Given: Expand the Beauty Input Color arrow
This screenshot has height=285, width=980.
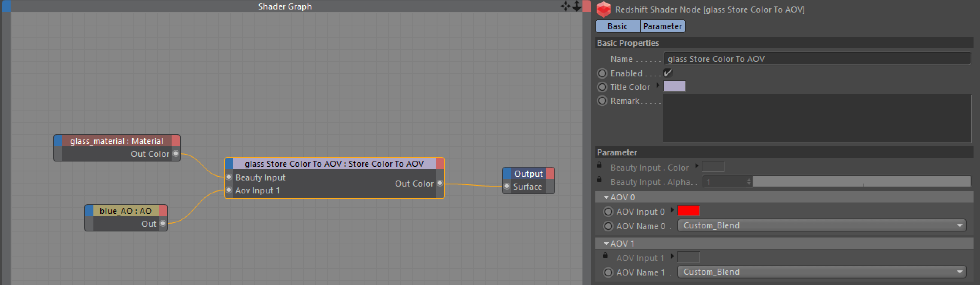Looking at the screenshot, I should click(696, 166).
